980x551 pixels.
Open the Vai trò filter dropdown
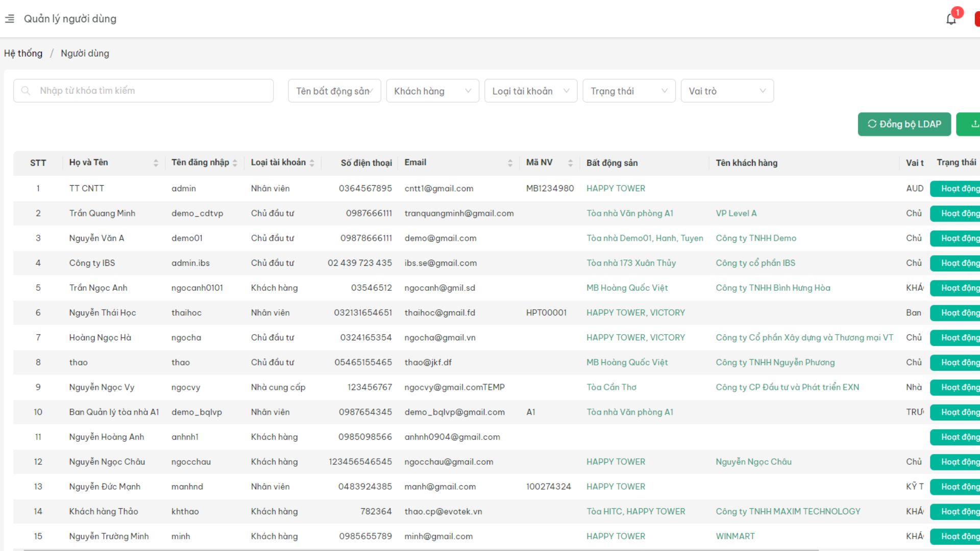pos(727,91)
